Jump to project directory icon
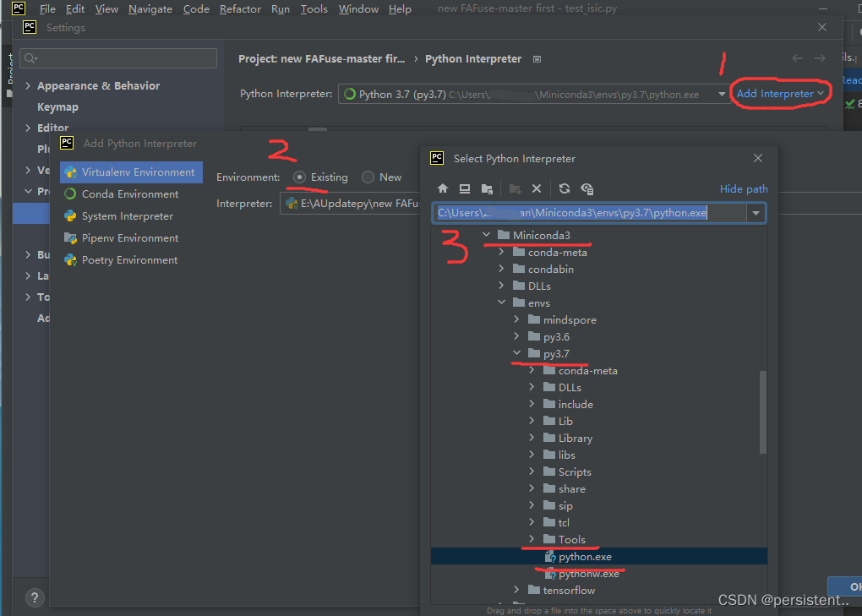 487,188
